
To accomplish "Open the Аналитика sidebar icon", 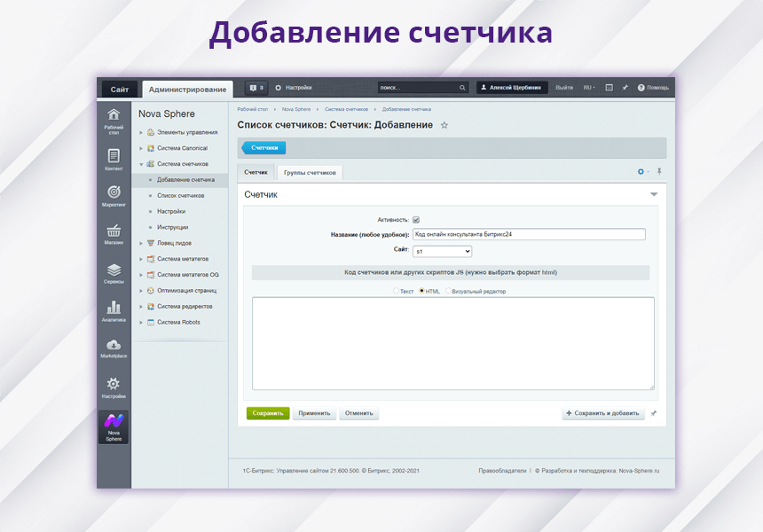I will pyautogui.click(x=113, y=306).
